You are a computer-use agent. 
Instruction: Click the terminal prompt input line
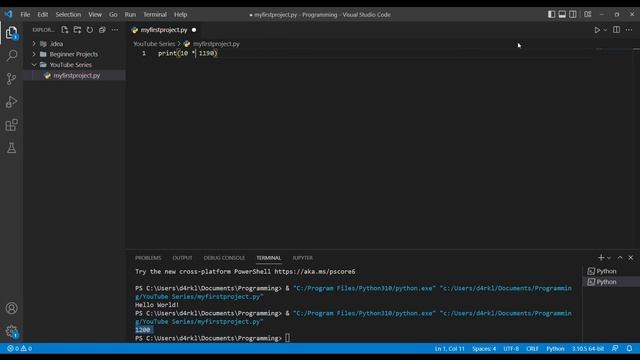[x=212, y=338]
